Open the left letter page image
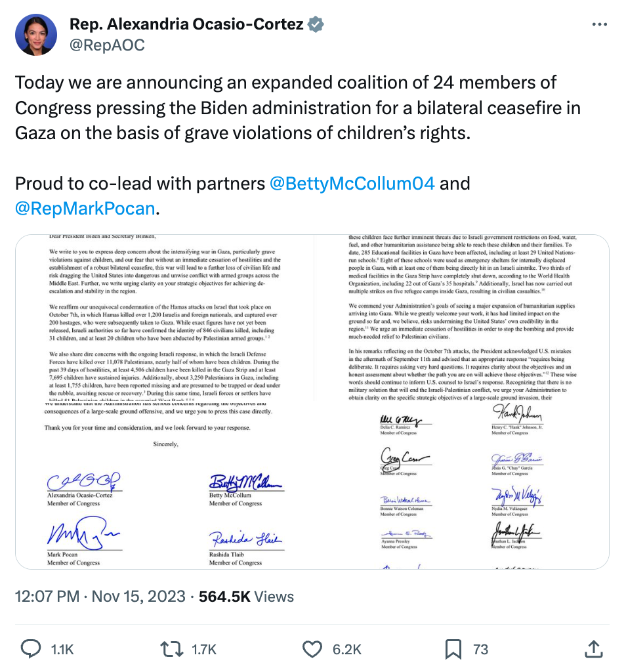626x672 pixels. [164, 401]
